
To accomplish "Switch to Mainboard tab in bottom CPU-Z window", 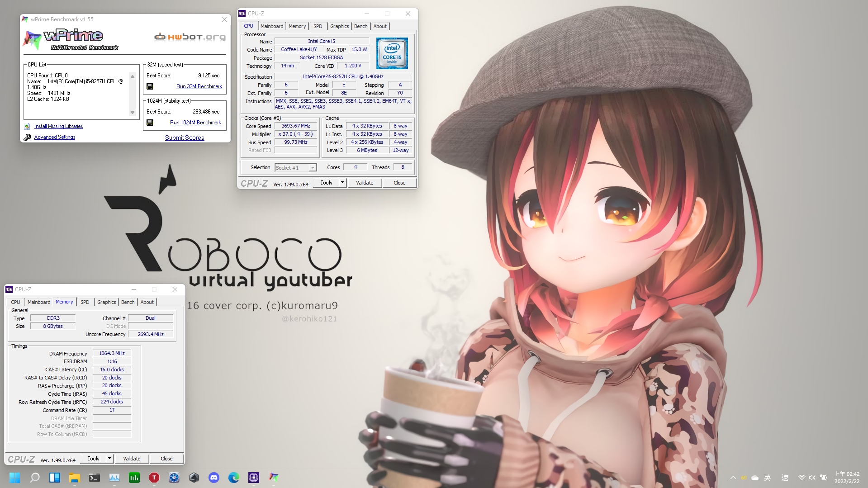I will click(x=39, y=302).
